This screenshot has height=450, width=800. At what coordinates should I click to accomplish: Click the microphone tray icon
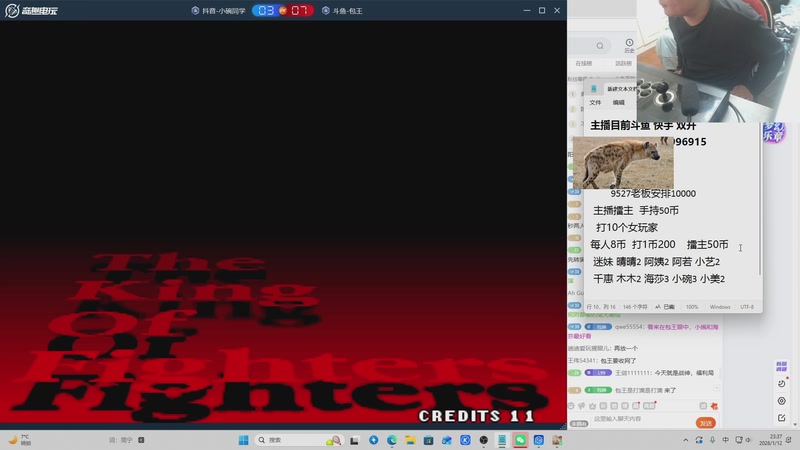(x=712, y=440)
